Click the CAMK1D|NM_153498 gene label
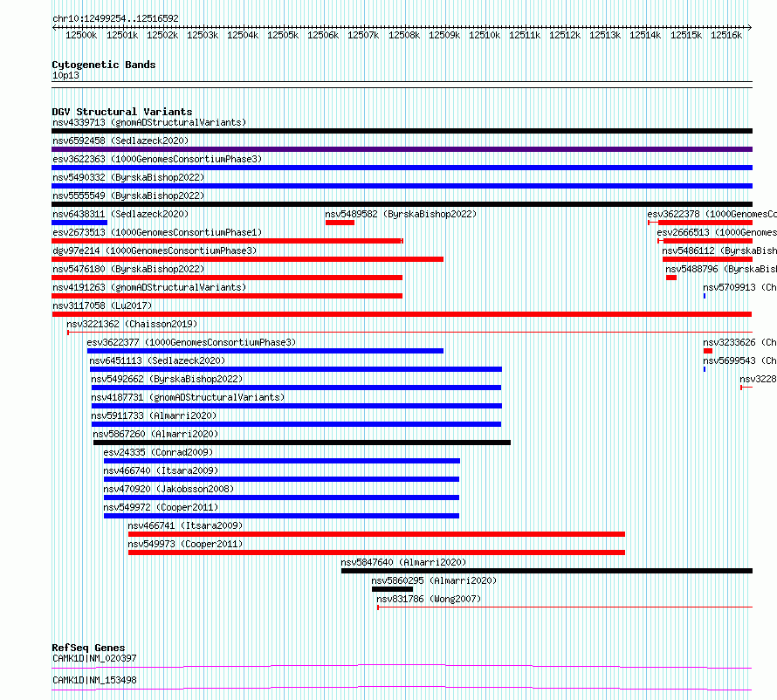Screen dimensions: 777x700 click(x=94, y=680)
